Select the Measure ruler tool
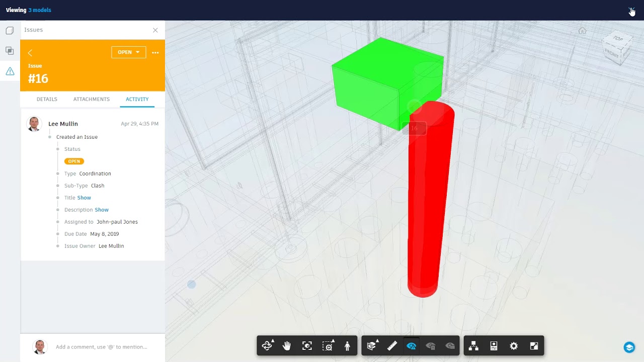644x362 pixels. tap(392, 346)
